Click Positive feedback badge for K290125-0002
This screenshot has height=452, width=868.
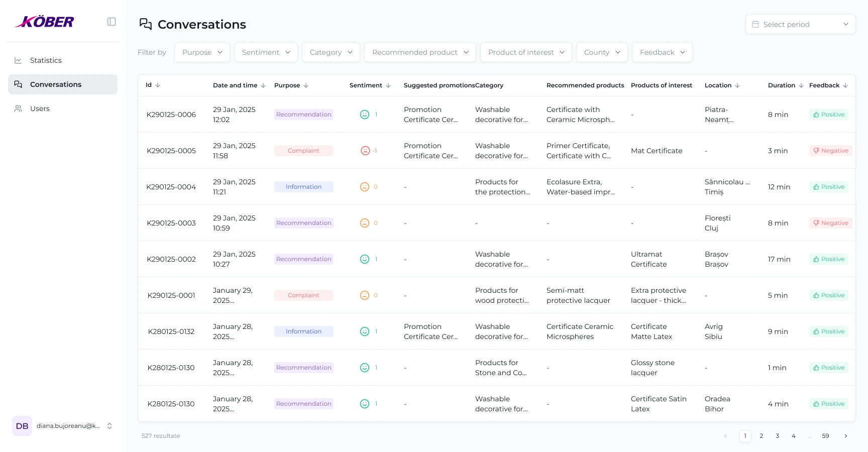coord(829,259)
